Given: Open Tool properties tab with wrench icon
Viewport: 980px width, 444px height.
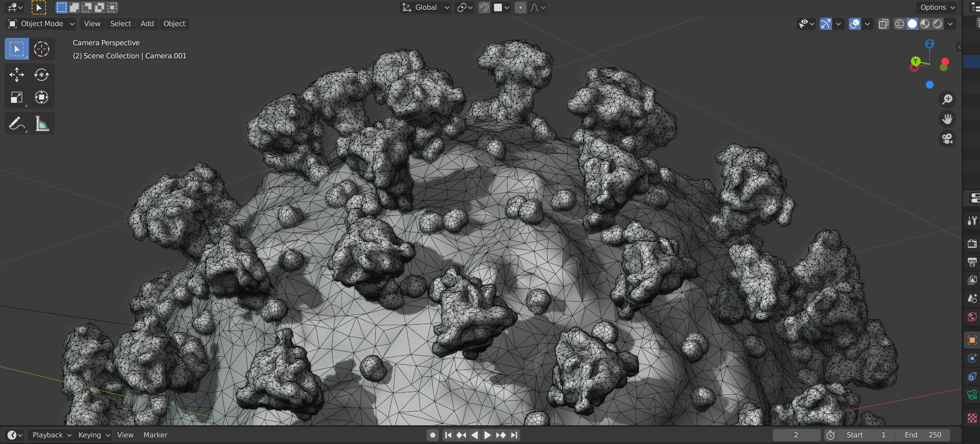Looking at the screenshot, I should (972, 220).
